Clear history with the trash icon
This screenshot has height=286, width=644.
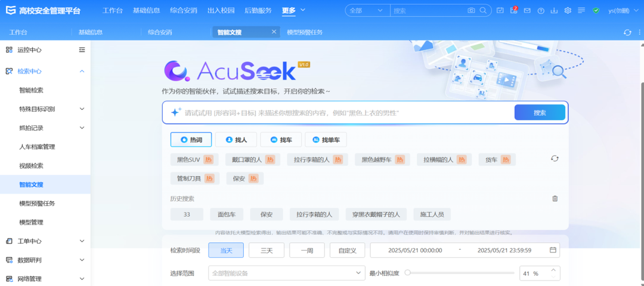[555, 198]
